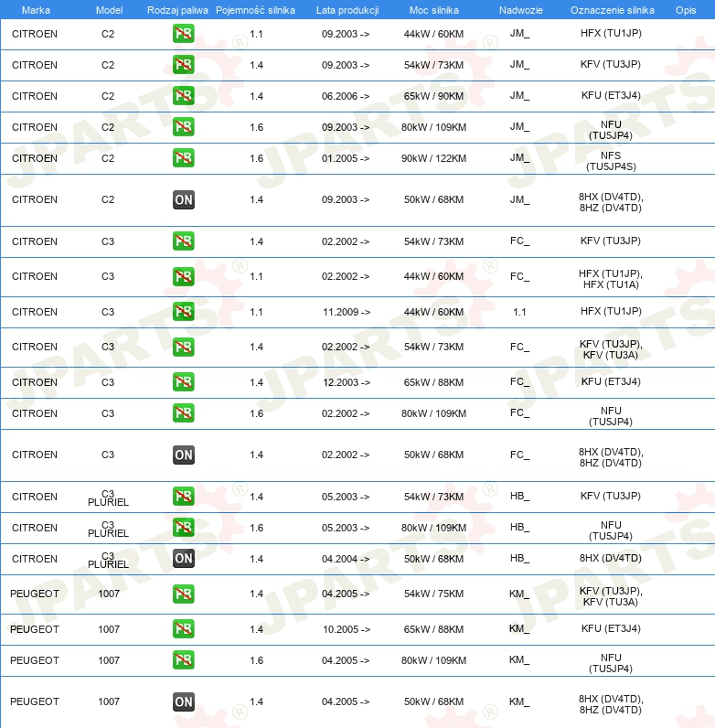Click diesel ON icon in Citroen C2 row

coord(184,199)
